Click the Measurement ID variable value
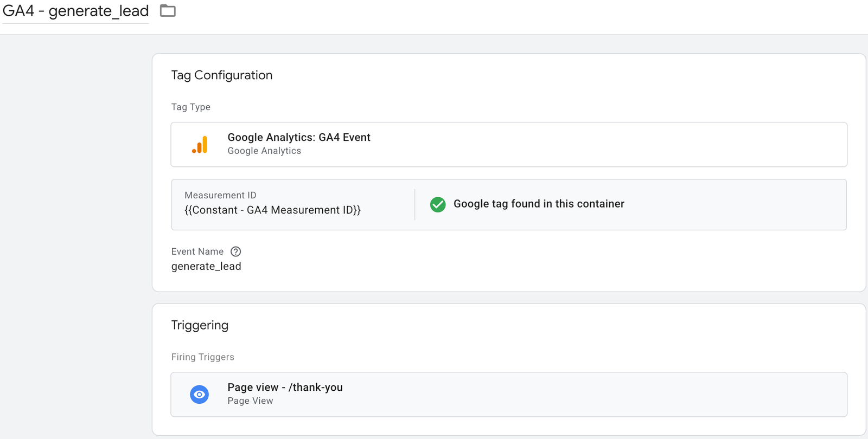Image resolution: width=868 pixels, height=439 pixels. tap(272, 210)
